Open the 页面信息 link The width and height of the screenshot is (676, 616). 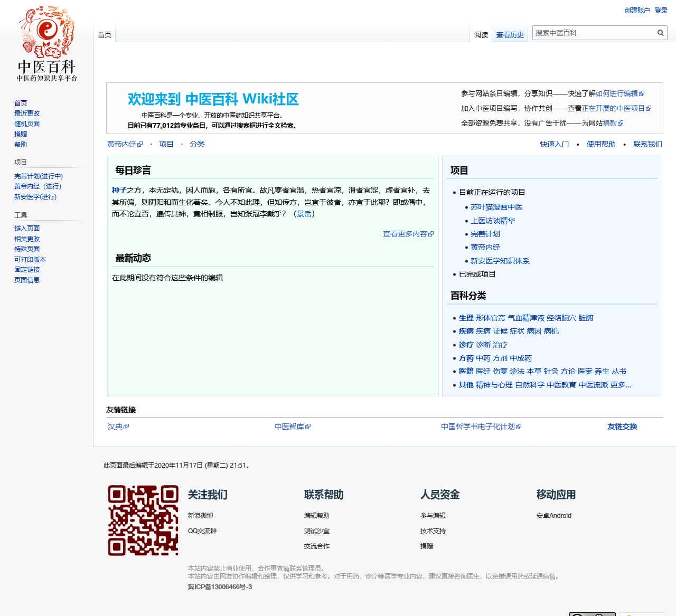(x=27, y=280)
